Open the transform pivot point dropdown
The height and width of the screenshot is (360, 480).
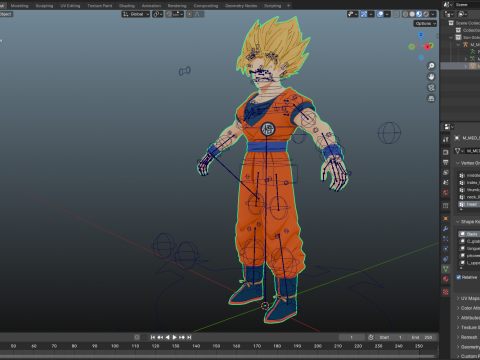coord(158,14)
